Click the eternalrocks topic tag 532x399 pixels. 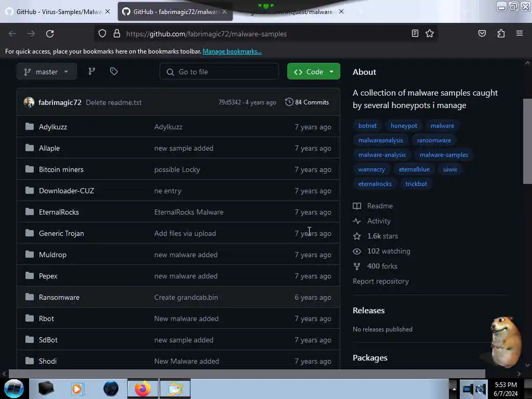[375, 184]
